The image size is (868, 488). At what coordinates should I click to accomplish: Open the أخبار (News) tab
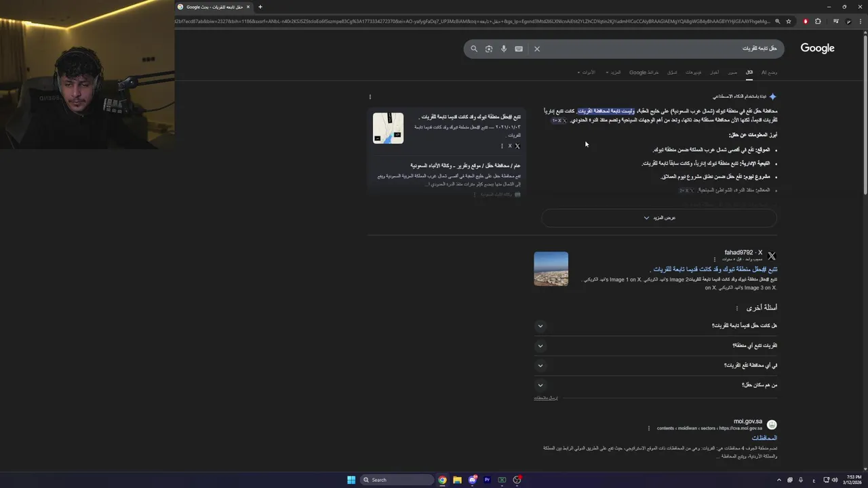tap(715, 72)
